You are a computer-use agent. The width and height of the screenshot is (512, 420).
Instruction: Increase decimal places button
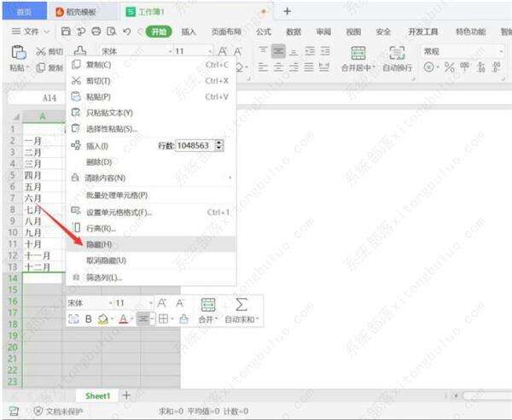tap(480, 67)
